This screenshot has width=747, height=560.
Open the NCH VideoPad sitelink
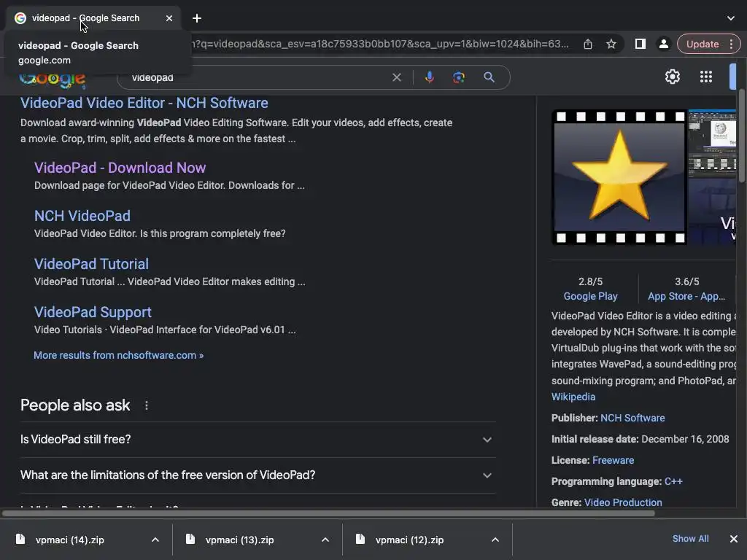[82, 216]
